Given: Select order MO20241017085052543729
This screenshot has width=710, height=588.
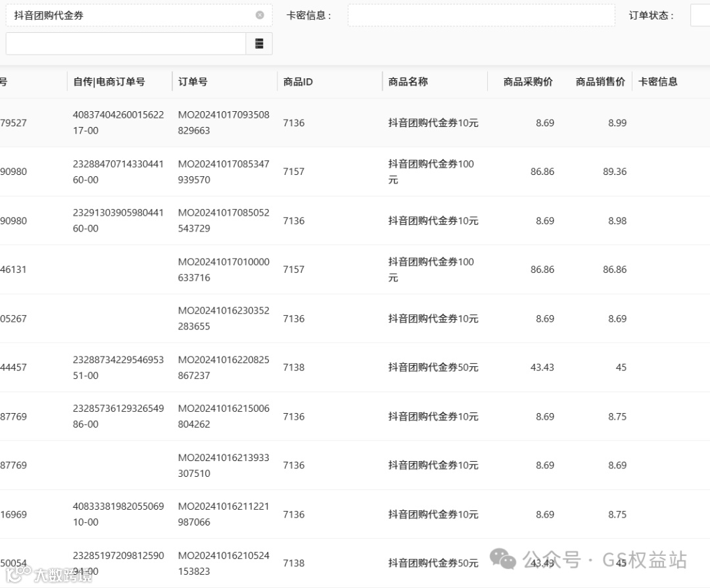Looking at the screenshot, I should point(224,220).
